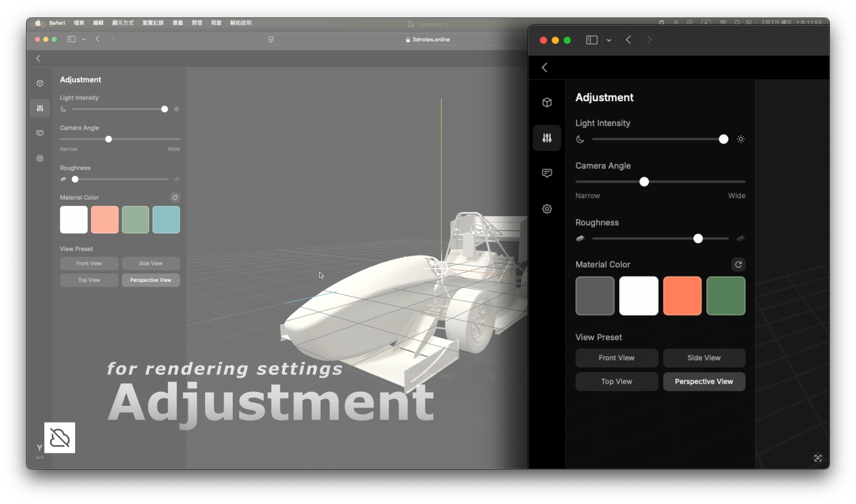
Task: Go back using the front dark window's toolbar arrow
Action: pyautogui.click(x=628, y=40)
